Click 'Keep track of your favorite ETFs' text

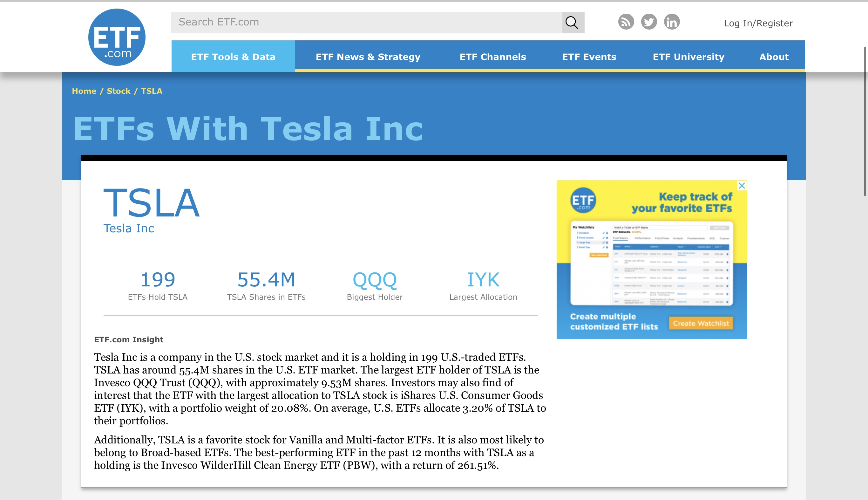click(x=682, y=202)
